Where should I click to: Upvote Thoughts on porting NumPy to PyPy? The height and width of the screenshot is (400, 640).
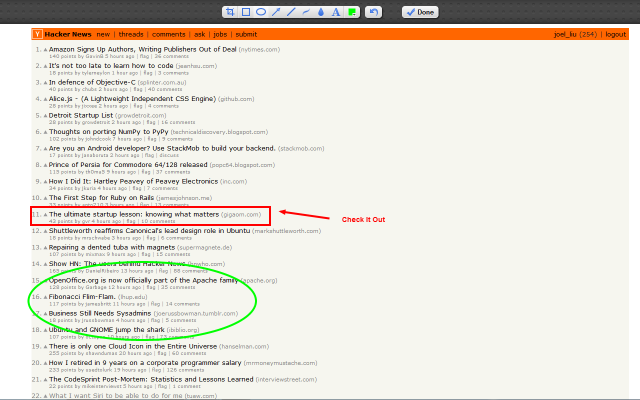click(45, 132)
